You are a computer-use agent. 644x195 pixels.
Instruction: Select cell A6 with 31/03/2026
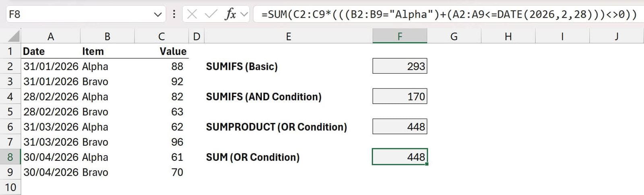click(x=51, y=127)
